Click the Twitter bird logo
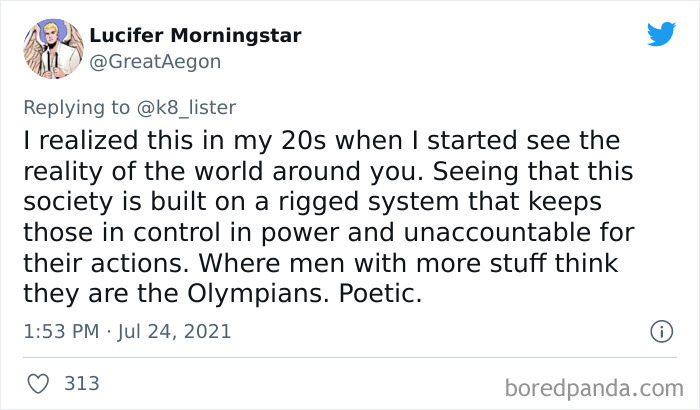 (x=661, y=34)
